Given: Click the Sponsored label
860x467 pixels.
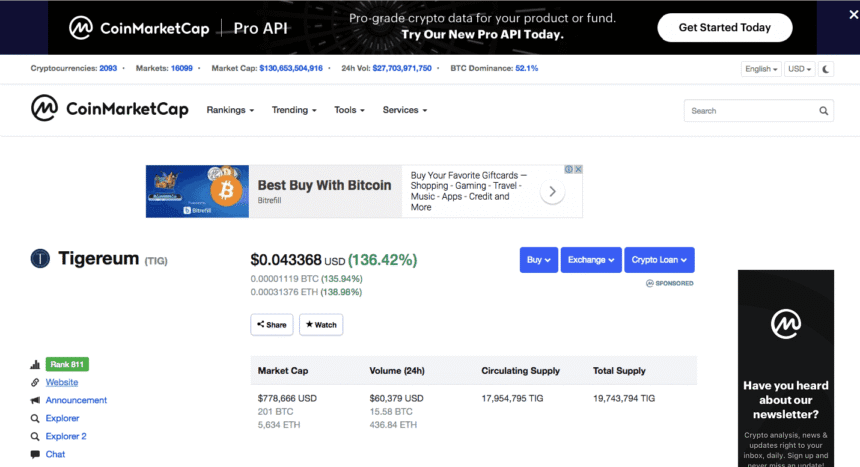Looking at the screenshot, I should 670,284.
